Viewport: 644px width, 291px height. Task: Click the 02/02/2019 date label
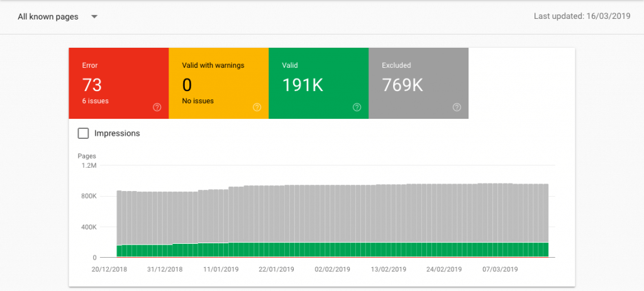click(332, 270)
